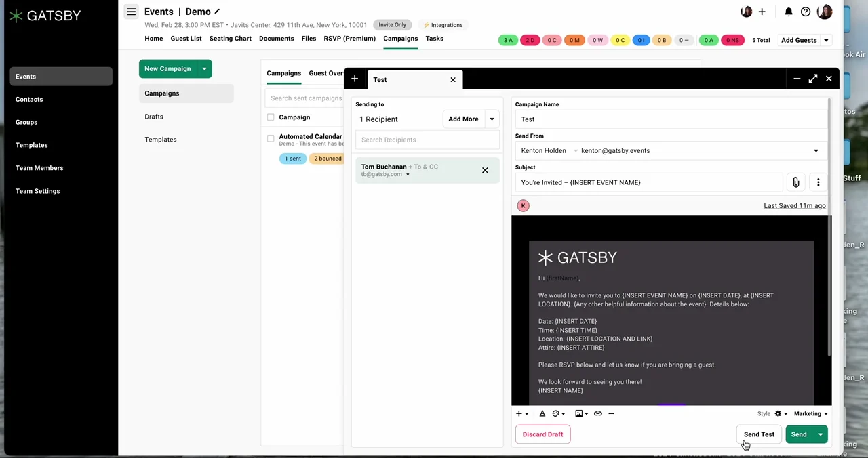This screenshot has width=868, height=458.
Task: Insert a hyperlink with the link icon
Action: point(597,413)
